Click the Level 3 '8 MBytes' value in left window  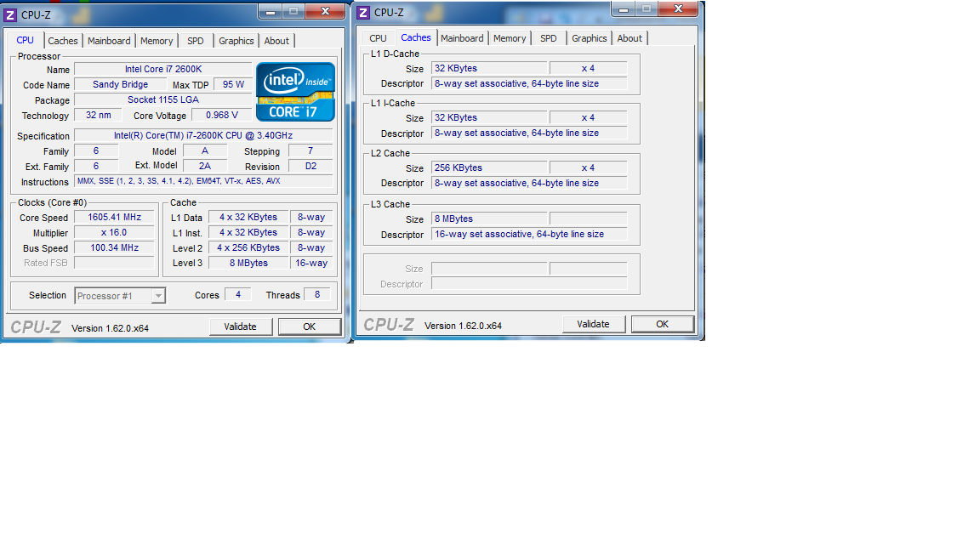[x=248, y=263]
